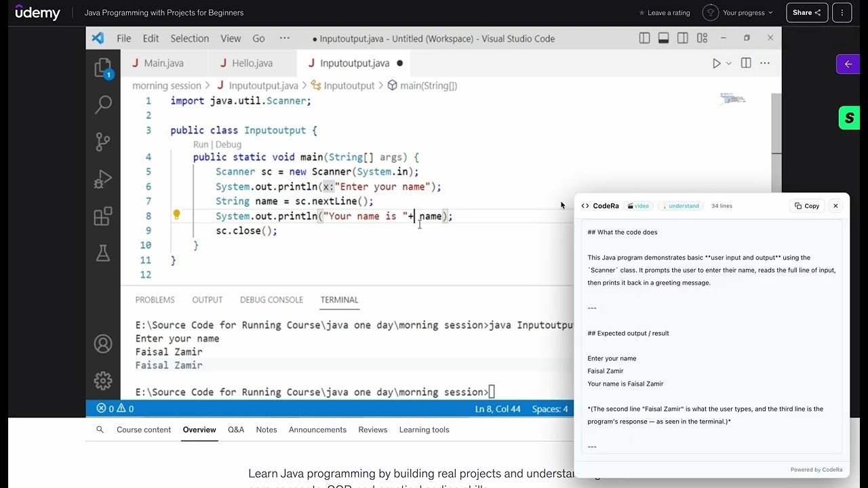868x488 pixels.
Task: Switch to the Main.java tab
Action: tap(165, 63)
